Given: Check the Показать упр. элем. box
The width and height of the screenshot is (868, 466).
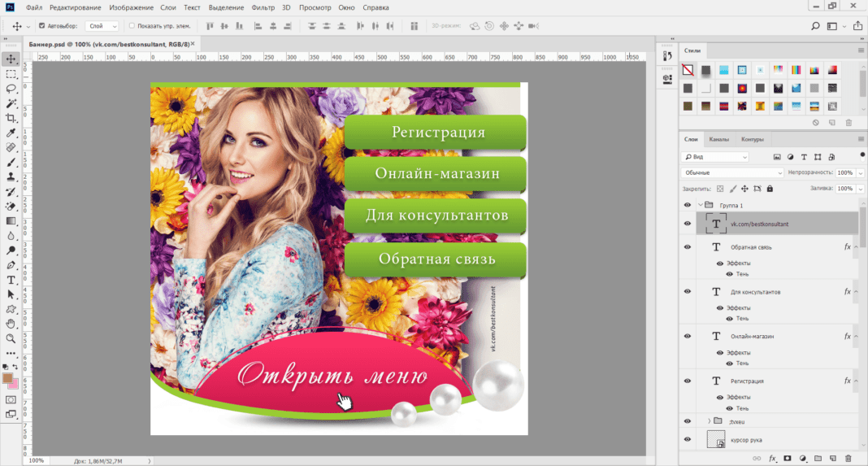Looking at the screenshot, I should tap(132, 26).
